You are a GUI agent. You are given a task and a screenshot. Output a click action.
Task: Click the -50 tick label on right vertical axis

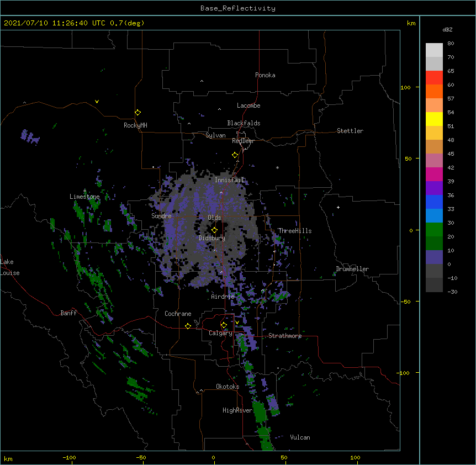pyautogui.click(x=405, y=302)
